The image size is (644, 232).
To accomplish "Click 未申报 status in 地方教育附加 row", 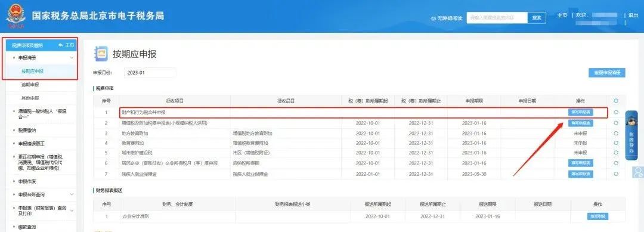I will (580, 134).
